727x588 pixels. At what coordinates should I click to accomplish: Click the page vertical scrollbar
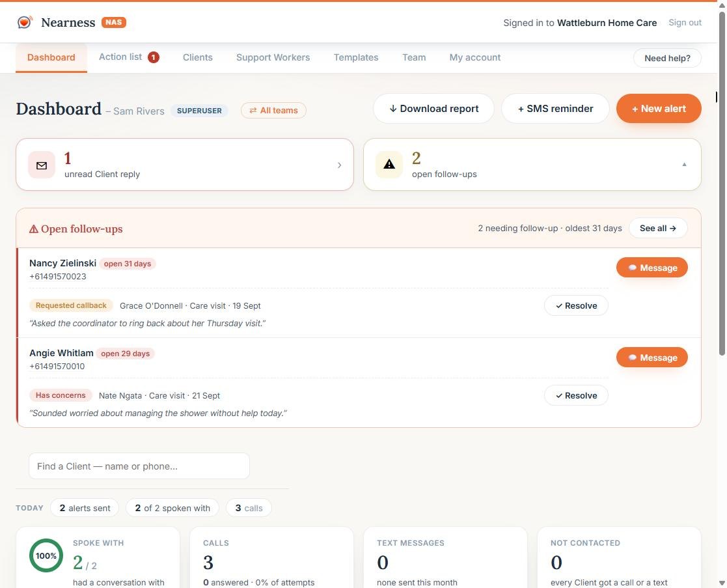pos(722,183)
